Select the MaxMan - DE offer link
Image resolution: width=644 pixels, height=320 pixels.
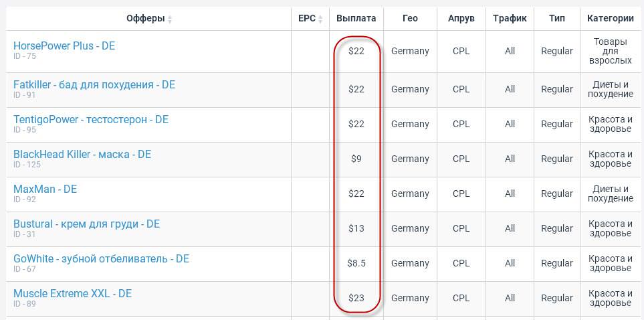pos(45,189)
